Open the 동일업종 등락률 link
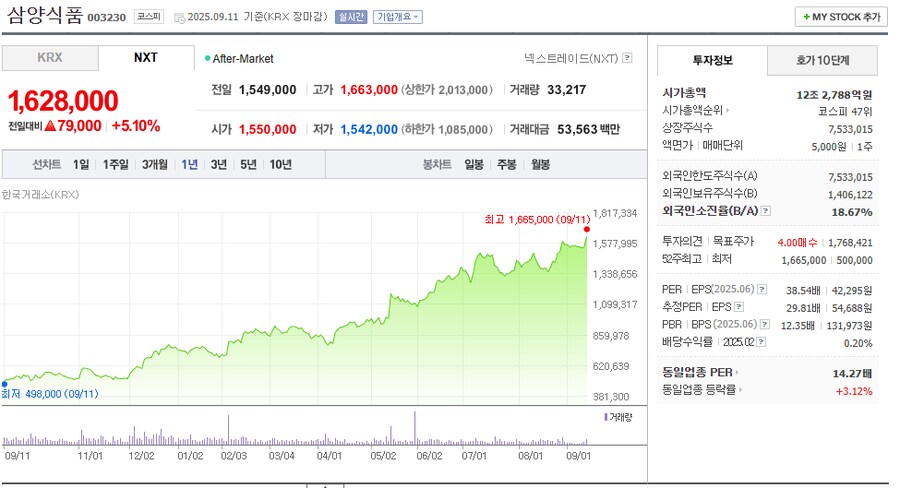Screen dimensions: 900x488 [702, 390]
